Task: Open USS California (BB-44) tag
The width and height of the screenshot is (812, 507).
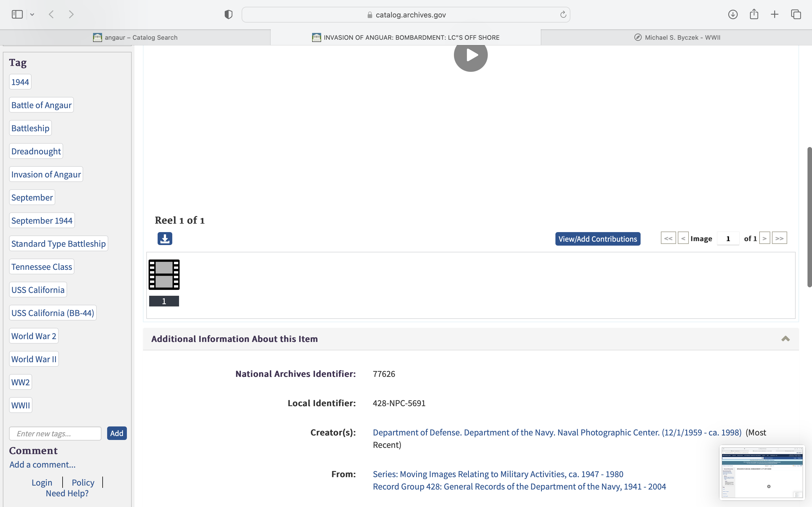Action: pyautogui.click(x=53, y=313)
